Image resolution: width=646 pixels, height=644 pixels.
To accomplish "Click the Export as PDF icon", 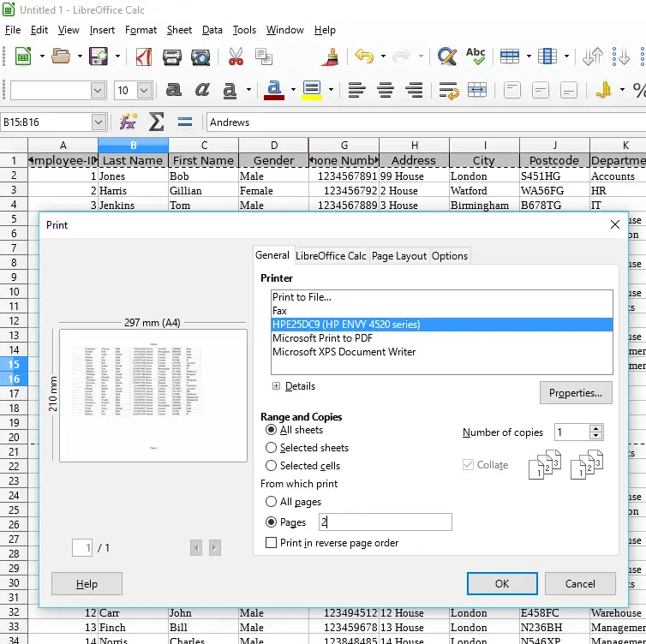I will point(144,57).
